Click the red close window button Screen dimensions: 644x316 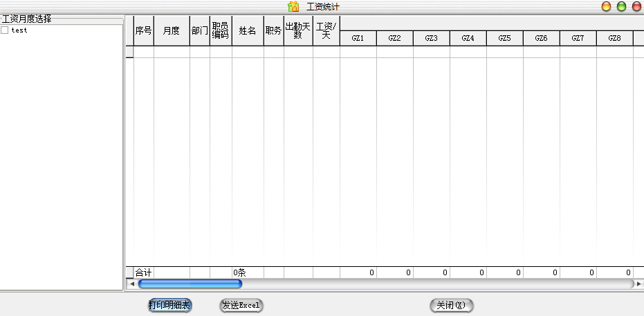pos(636,7)
